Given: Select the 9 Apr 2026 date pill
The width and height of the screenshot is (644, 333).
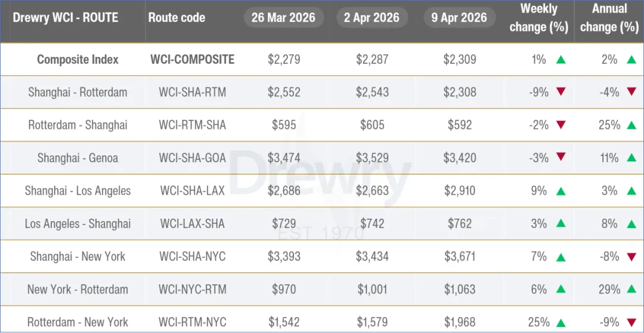Looking at the screenshot, I should pyautogui.click(x=460, y=18).
